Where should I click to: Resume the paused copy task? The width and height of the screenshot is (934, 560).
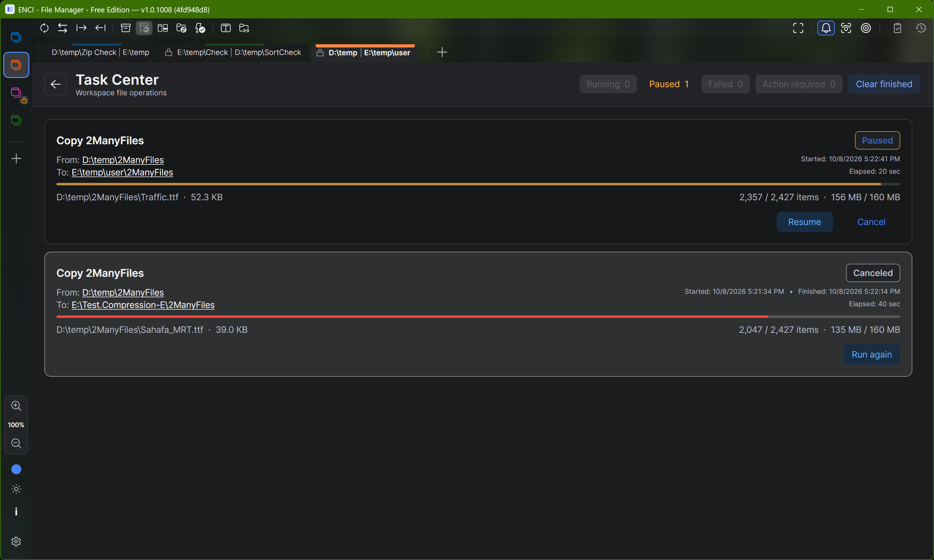804,222
